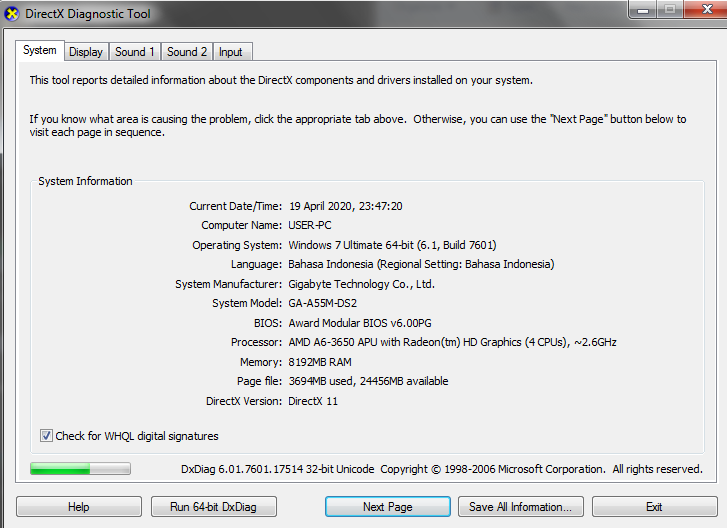Click the Processor: field label
Screen dimensions: 727x528
click(x=256, y=342)
